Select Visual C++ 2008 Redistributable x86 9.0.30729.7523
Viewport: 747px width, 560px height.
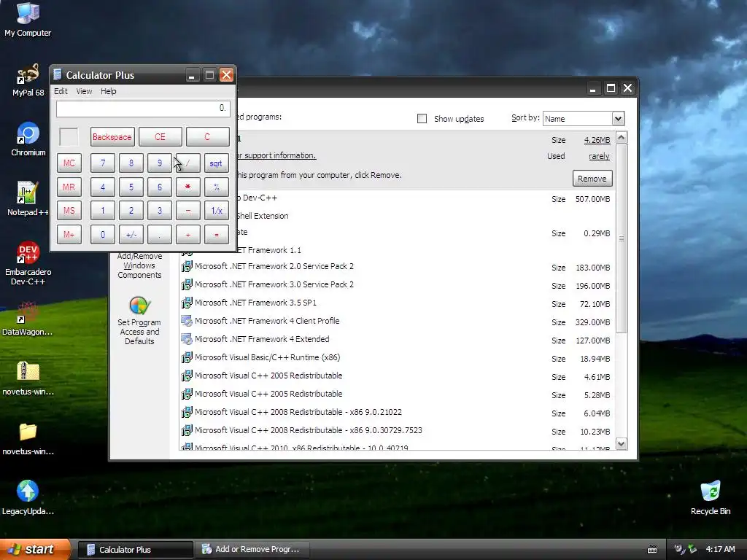click(x=398, y=430)
